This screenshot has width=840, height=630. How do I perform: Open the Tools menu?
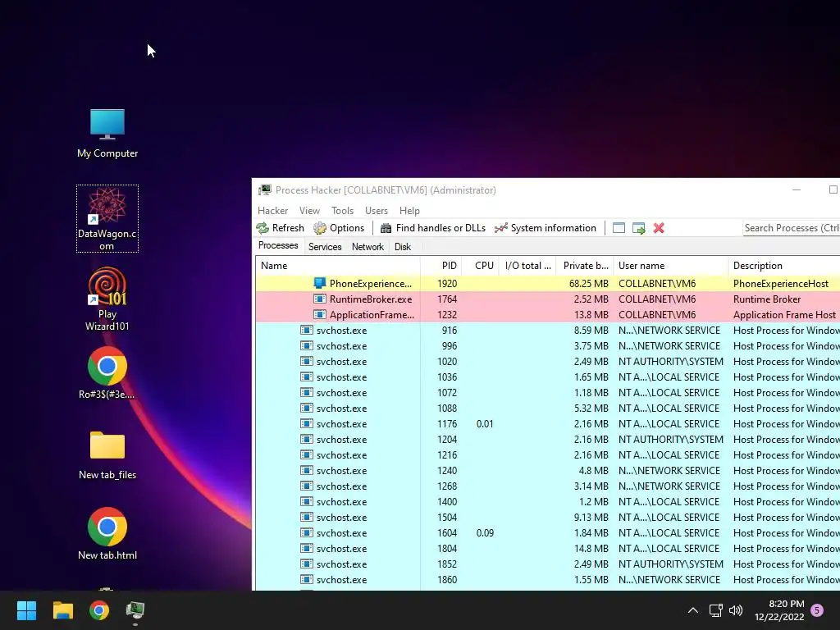(x=342, y=211)
